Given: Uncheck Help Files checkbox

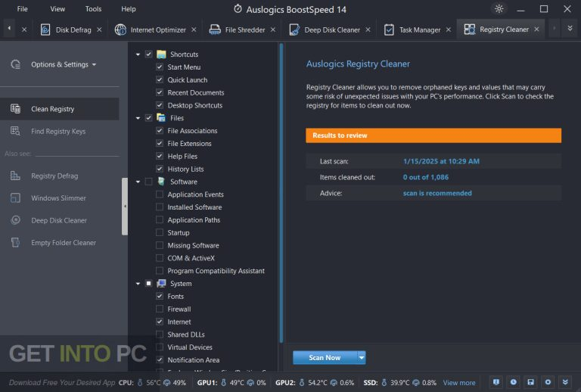Looking at the screenshot, I should pos(160,157).
